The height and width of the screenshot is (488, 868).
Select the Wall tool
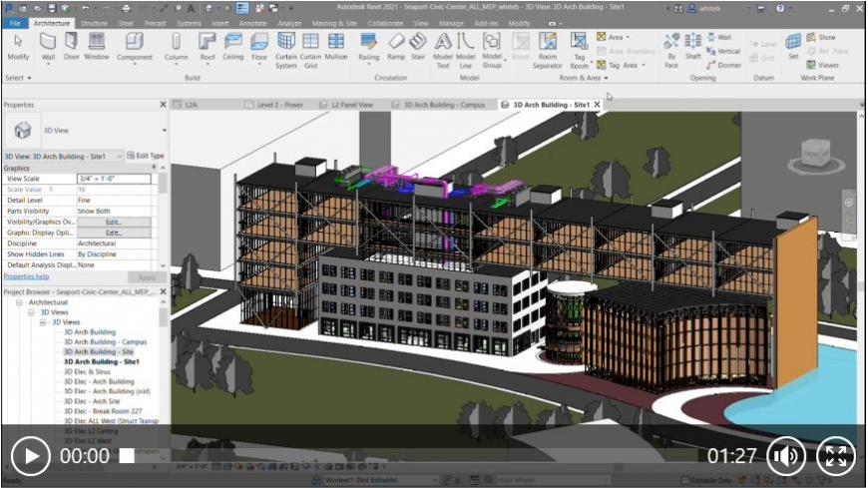(x=48, y=47)
